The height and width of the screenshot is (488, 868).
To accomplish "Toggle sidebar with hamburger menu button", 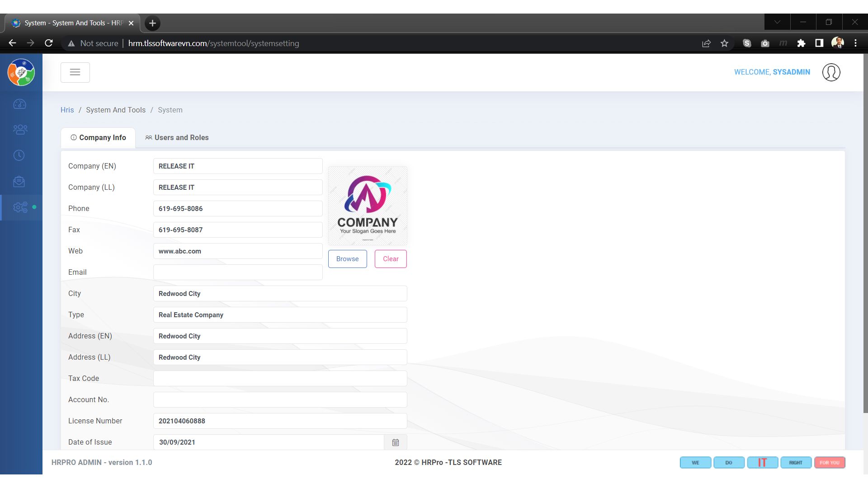I will click(75, 72).
